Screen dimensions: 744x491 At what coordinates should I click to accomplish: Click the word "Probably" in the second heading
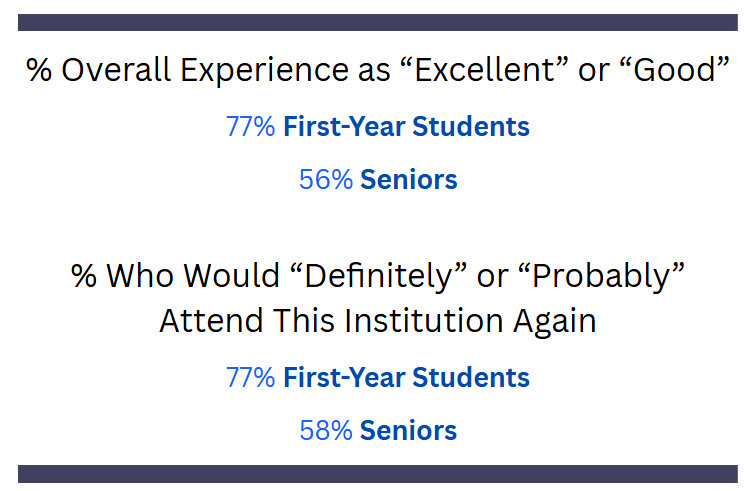(x=602, y=276)
